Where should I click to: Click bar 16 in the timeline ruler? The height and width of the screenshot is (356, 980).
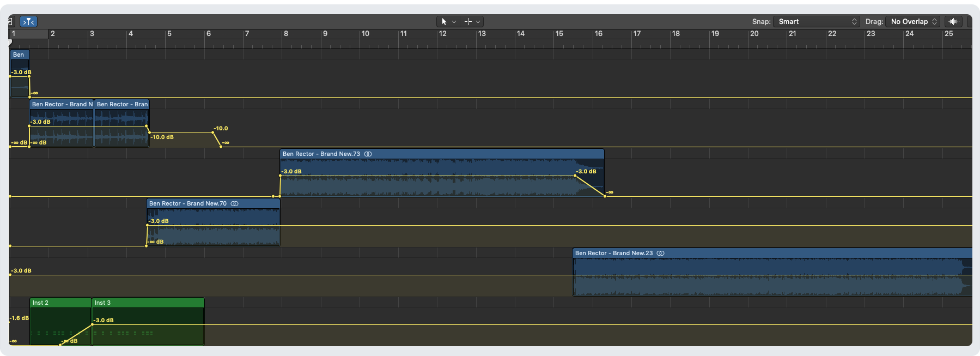click(598, 34)
